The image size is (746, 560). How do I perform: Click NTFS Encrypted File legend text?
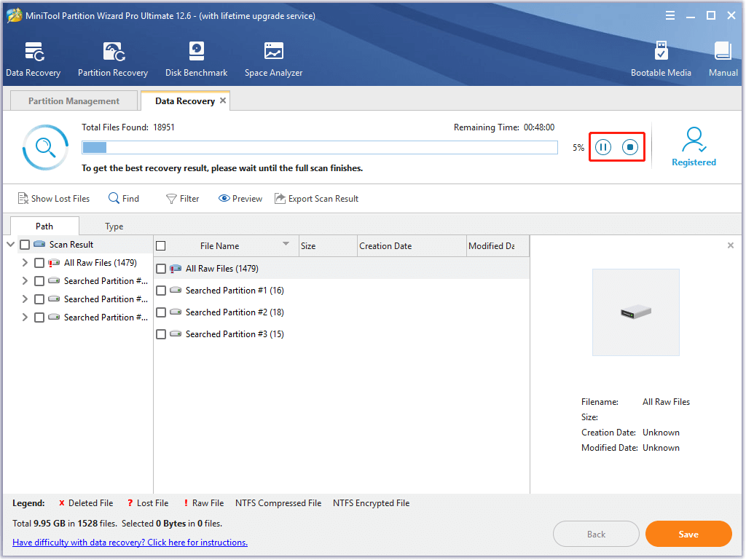[x=371, y=503]
